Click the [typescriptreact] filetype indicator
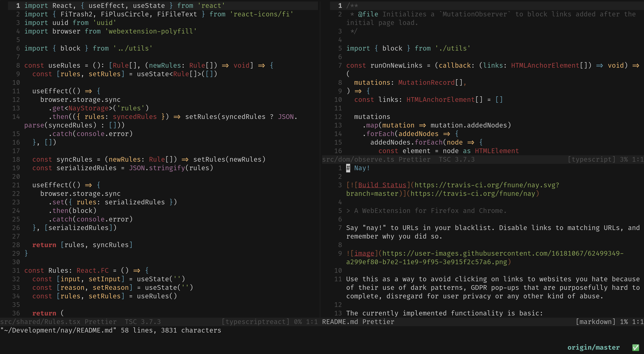 [255, 322]
